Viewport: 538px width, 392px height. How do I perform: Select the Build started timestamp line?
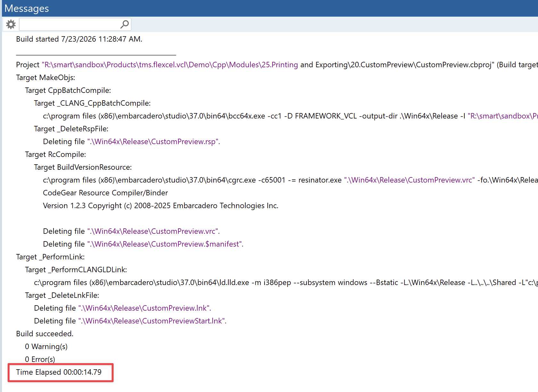point(79,39)
